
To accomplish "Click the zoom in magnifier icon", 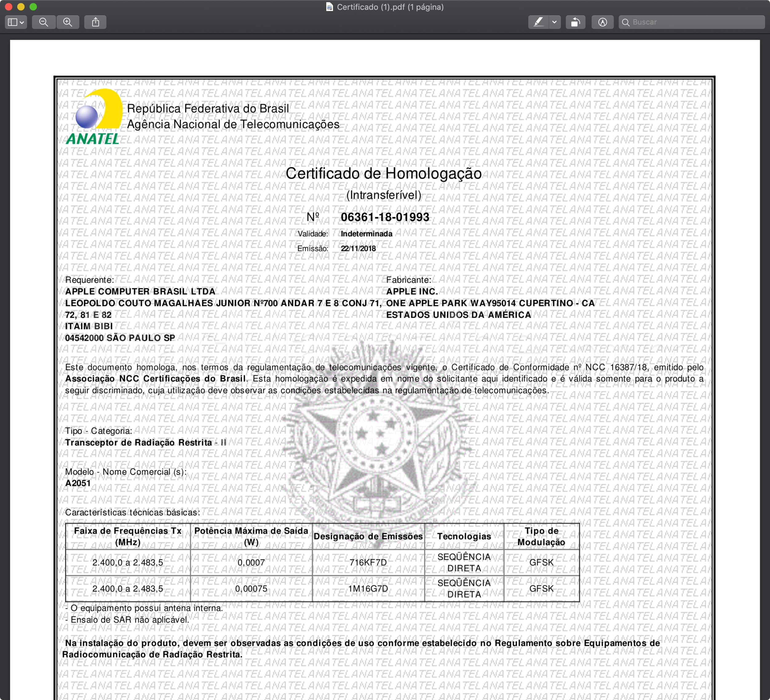I will tap(68, 22).
